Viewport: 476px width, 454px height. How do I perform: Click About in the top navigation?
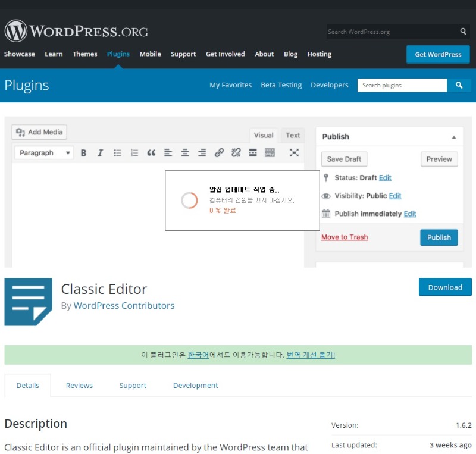coord(264,54)
